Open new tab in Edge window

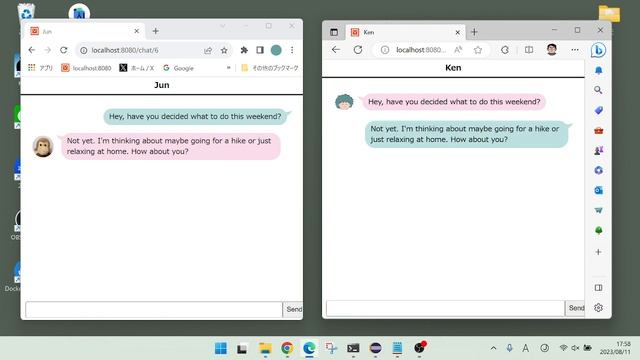[474, 32]
